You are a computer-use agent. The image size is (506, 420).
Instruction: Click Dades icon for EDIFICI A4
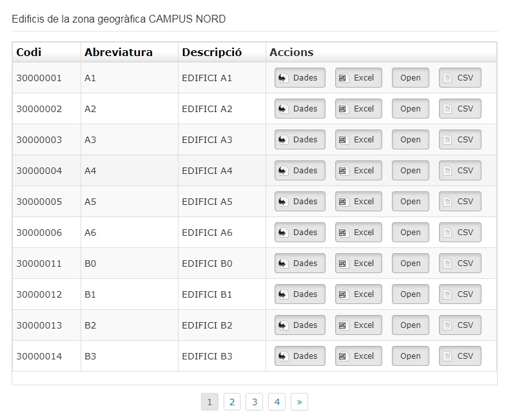tap(284, 171)
